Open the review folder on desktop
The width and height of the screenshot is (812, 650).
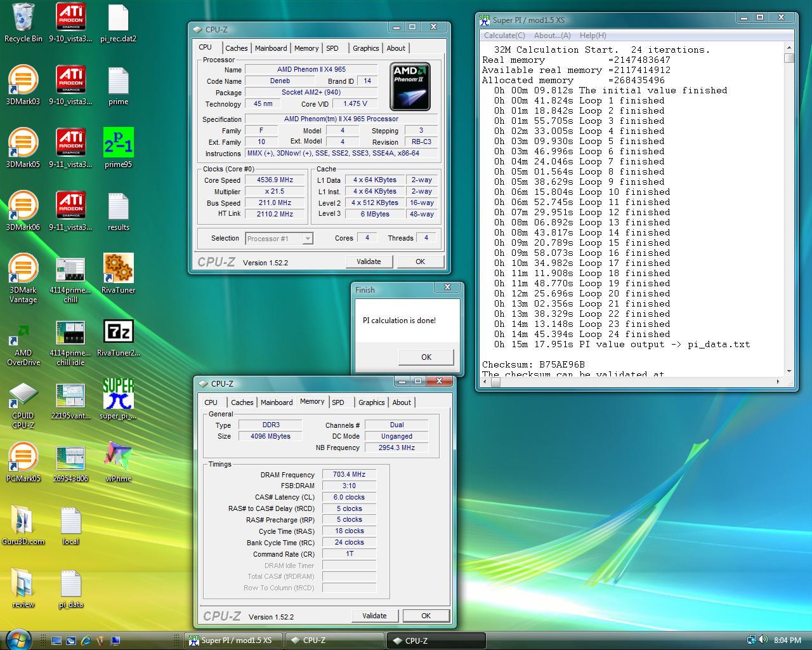(x=23, y=588)
